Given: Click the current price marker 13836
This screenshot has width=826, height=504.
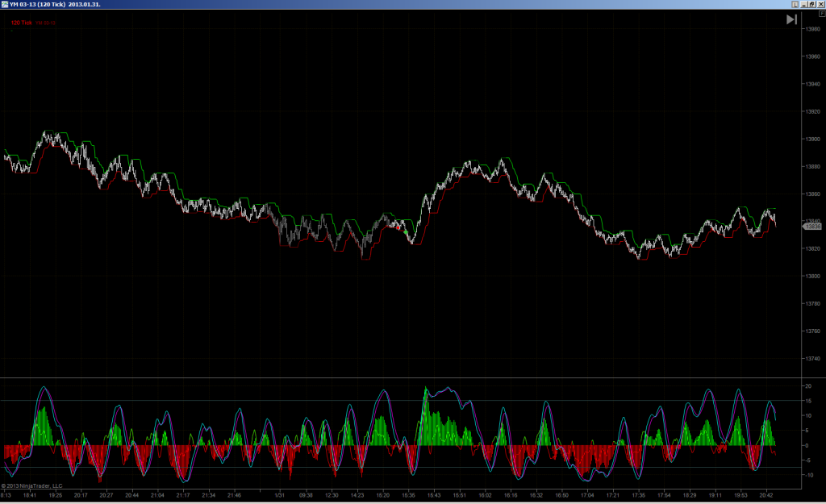Looking at the screenshot, I should tap(812, 227).
